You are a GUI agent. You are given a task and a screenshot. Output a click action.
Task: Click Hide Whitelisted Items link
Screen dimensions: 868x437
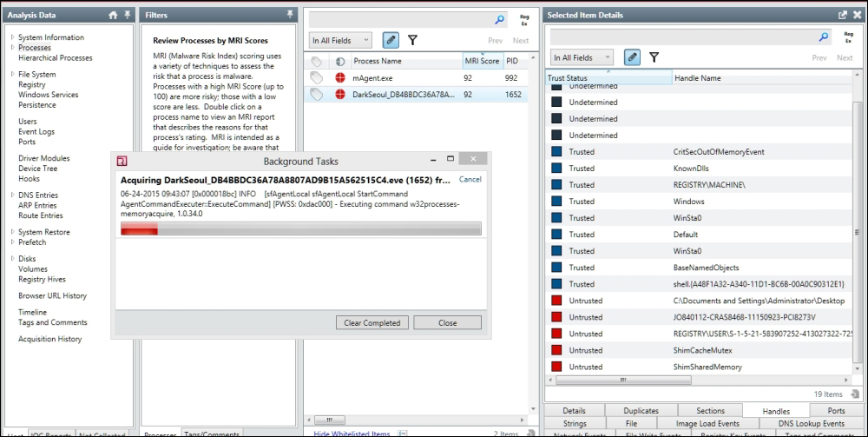(x=352, y=434)
